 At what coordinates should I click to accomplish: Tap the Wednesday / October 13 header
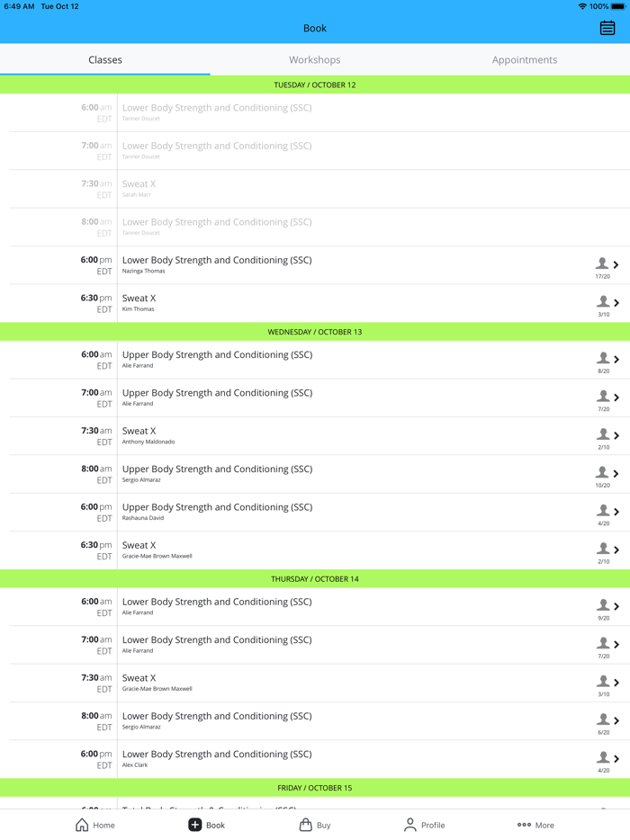click(315, 332)
